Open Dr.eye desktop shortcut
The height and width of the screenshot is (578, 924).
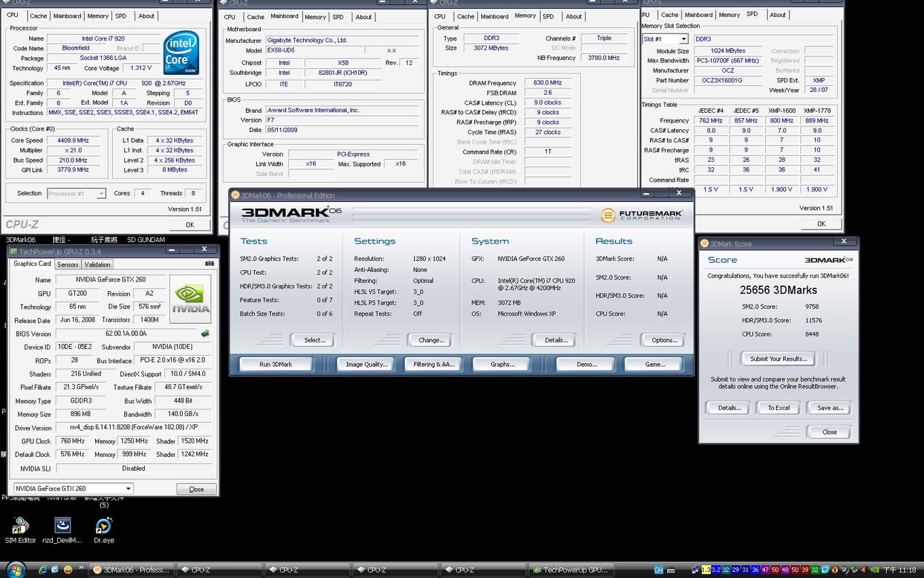[103, 530]
